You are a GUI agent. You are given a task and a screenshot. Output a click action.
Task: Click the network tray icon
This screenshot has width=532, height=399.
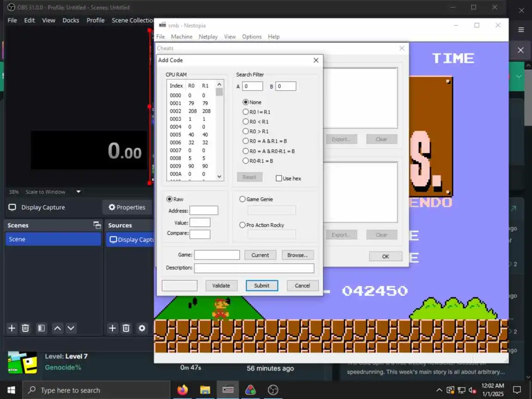click(x=461, y=390)
